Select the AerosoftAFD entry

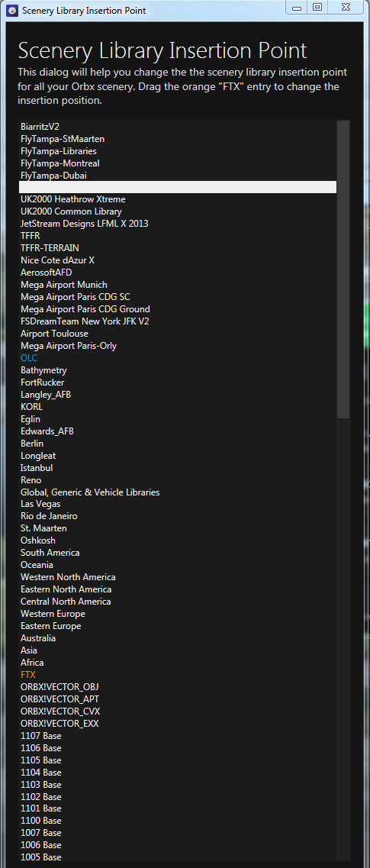click(47, 273)
